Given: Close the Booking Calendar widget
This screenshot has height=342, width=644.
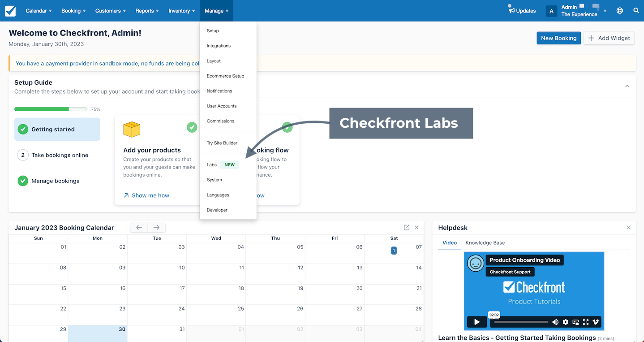Looking at the screenshot, I should point(416,228).
